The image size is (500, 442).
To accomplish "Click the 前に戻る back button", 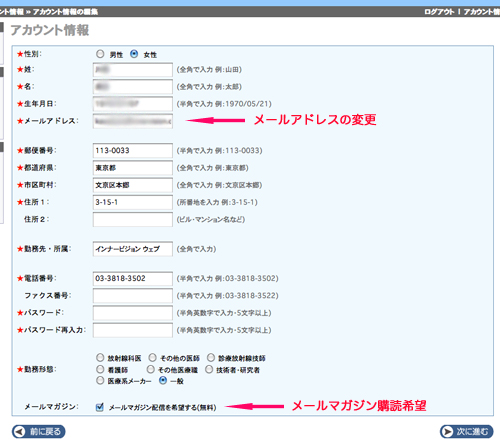I will click(39, 431).
